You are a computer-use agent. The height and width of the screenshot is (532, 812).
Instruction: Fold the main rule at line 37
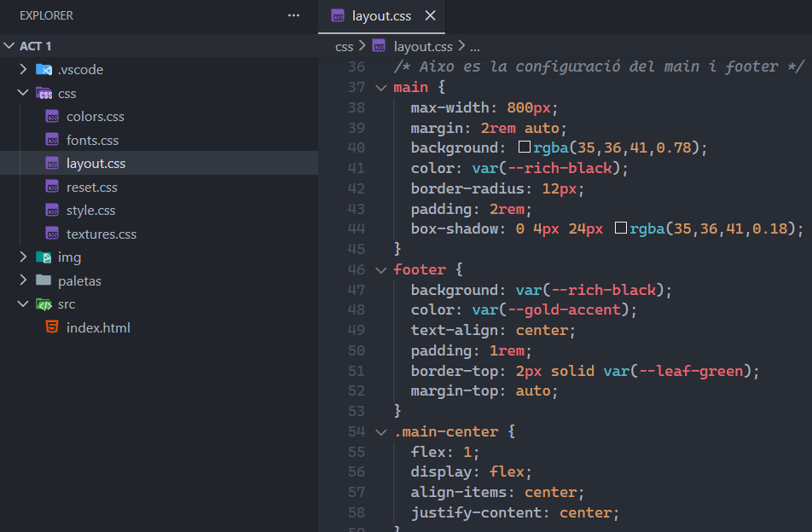click(x=380, y=87)
